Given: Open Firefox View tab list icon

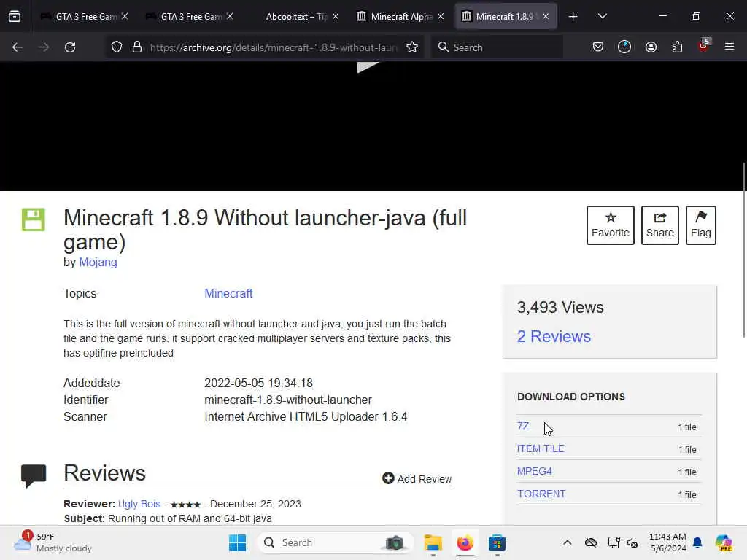Looking at the screenshot, I should (x=15, y=16).
